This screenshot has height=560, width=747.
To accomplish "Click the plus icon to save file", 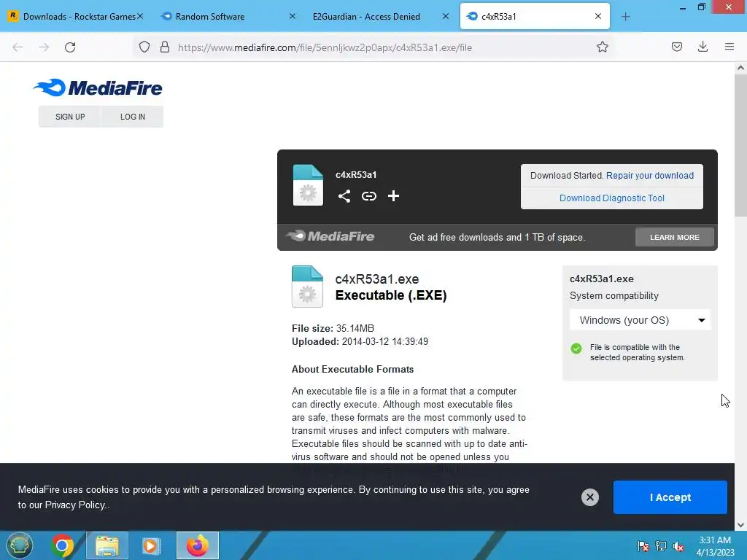I will [393, 196].
